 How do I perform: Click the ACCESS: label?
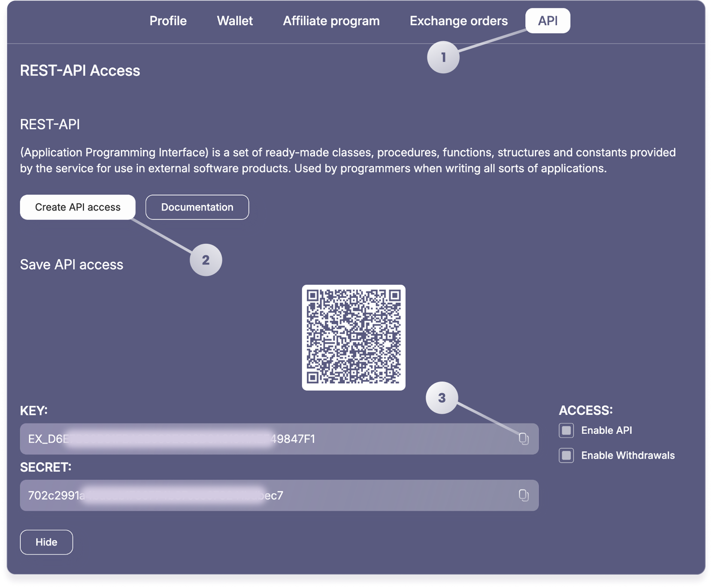point(586,410)
